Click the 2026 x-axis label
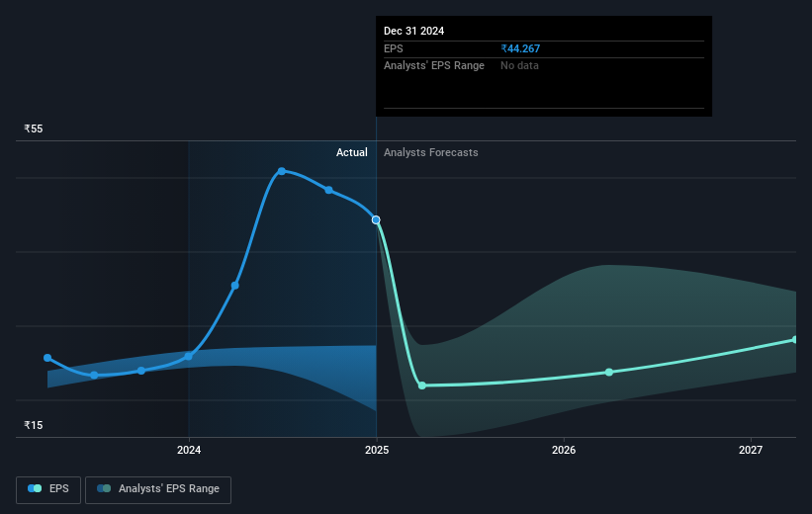 point(564,450)
